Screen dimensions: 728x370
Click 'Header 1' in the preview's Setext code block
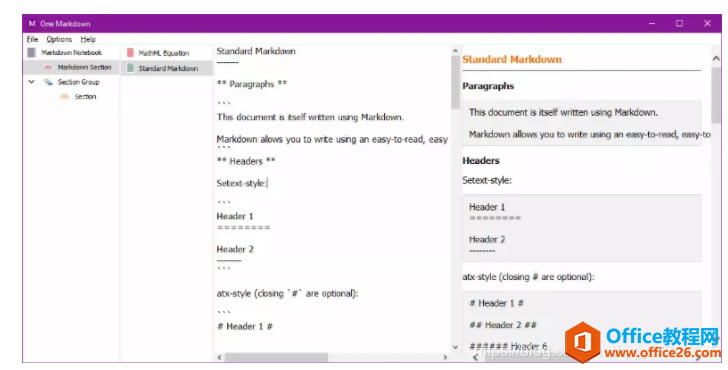(x=487, y=207)
